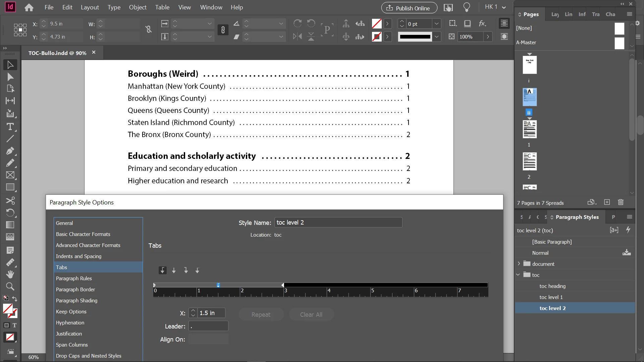Expand the document styles folder
This screenshot has width=644, height=362.
click(x=519, y=264)
